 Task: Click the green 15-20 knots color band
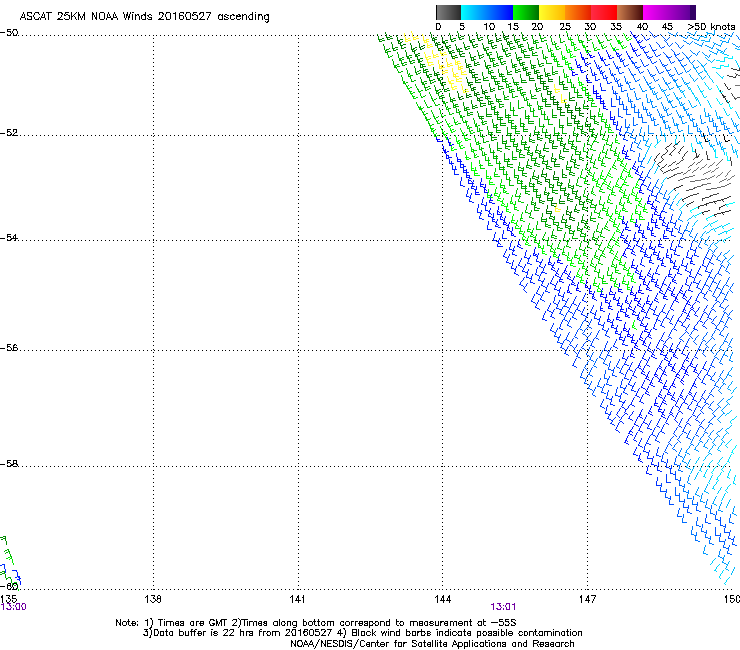click(526, 12)
